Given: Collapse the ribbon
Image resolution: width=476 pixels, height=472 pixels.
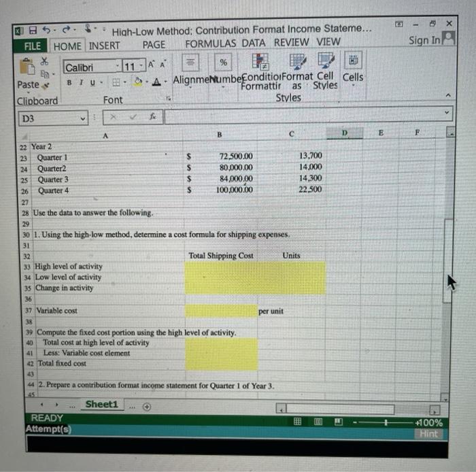Looking at the screenshot, I should click(447, 95).
